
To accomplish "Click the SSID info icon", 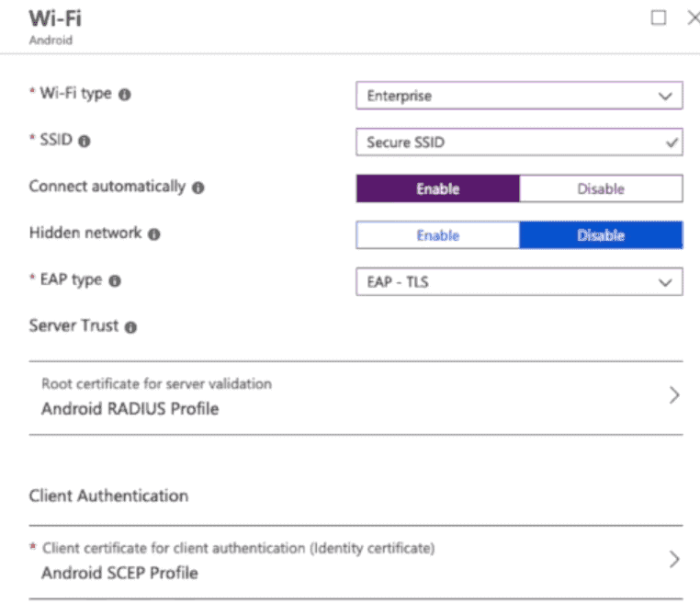I will (x=85, y=142).
